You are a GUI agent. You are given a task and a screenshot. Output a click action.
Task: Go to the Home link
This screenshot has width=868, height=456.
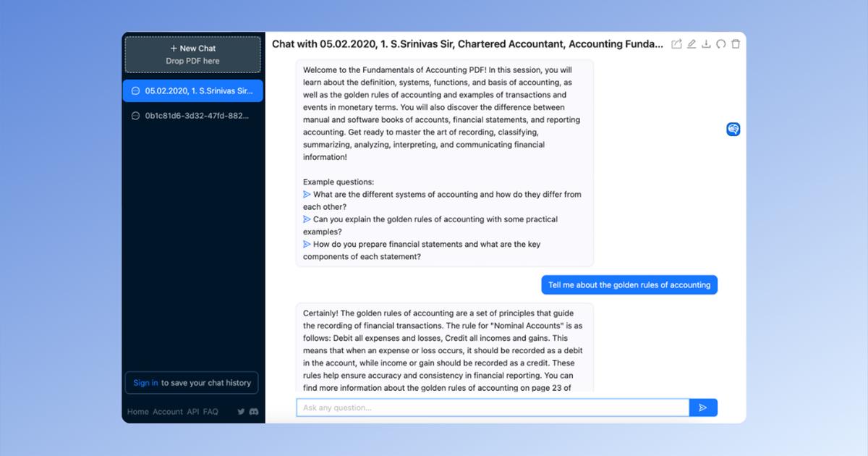click(x=138, y=412)
